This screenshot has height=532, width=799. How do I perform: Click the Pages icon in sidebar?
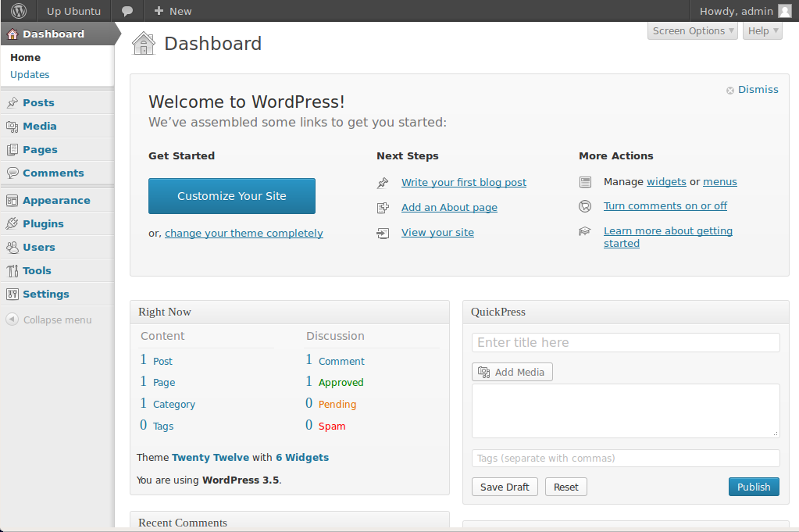tap(12, 150)
